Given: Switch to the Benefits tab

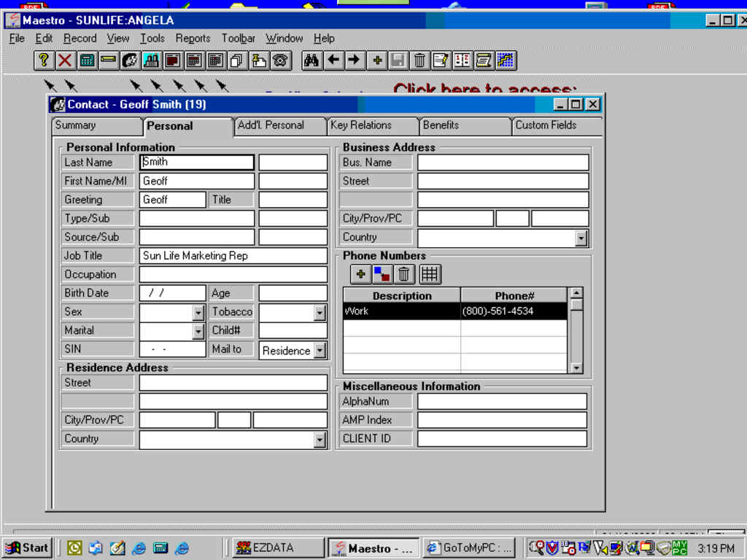Looking at the screenshot, I should (465, 125).
